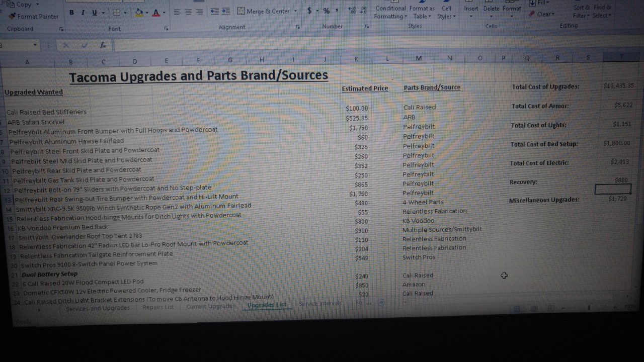Decrease indent
The height and width of the screenshot is (362, 644).
[x=214, y=11]
